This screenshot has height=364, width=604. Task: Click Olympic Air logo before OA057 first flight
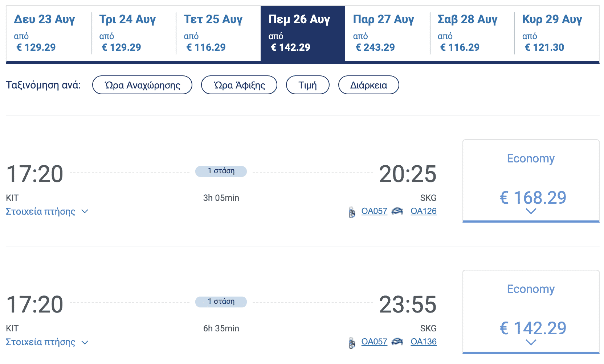click(352, 212)
